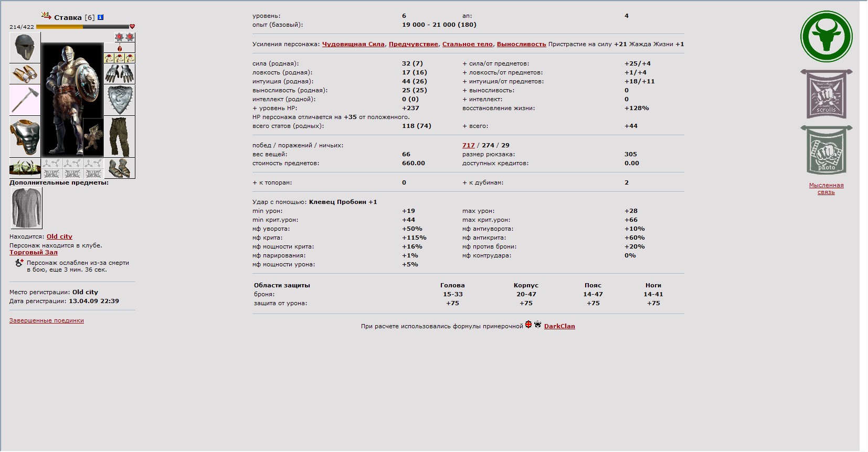Image resolution: width=868 pixels, height=452 pixels.
Task: Click the red earrings slot
Action: pos(125,37)
